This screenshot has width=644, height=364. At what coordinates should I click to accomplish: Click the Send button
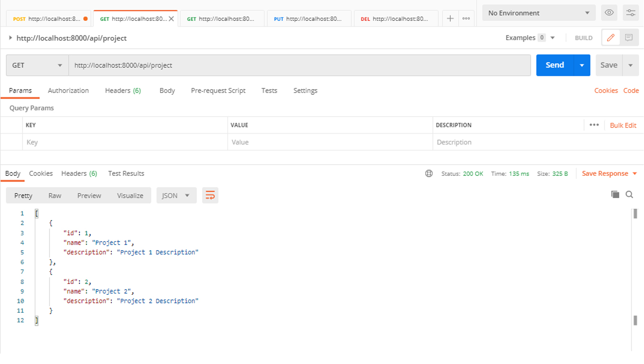click(x=554, y=65)
